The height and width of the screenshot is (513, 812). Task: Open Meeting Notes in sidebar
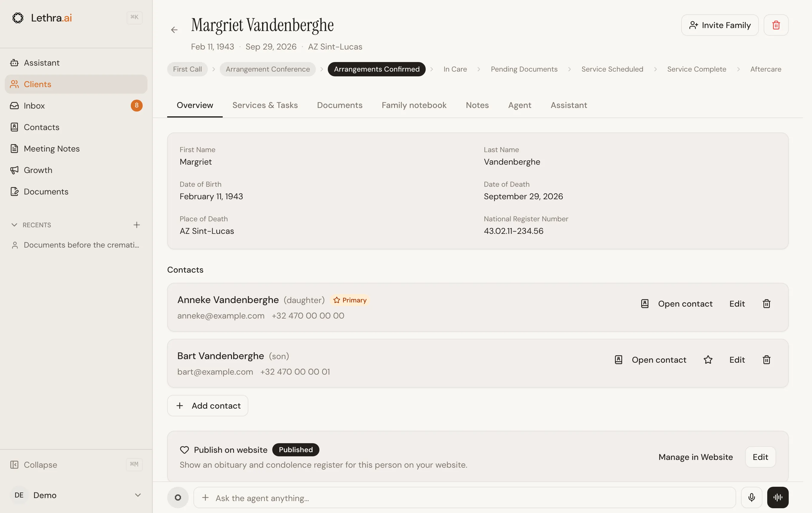(x=76, y=149)
